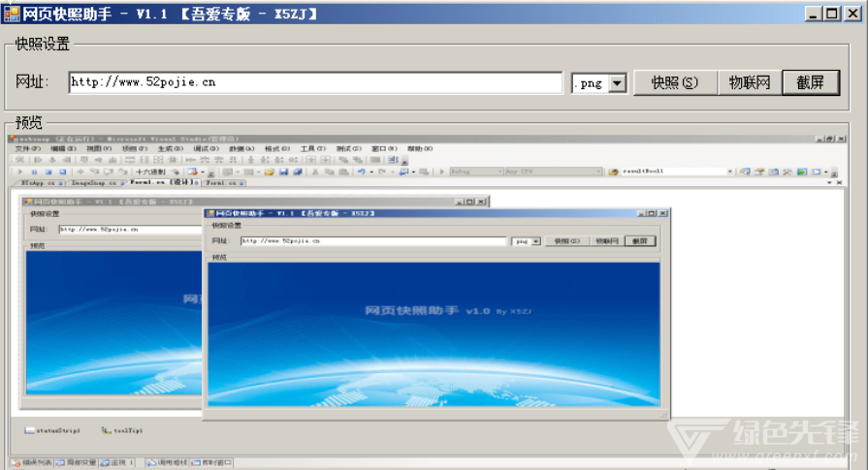
Task: Open 工具 menu in previewed Visual Studio
Action: [x=312, y=148]
